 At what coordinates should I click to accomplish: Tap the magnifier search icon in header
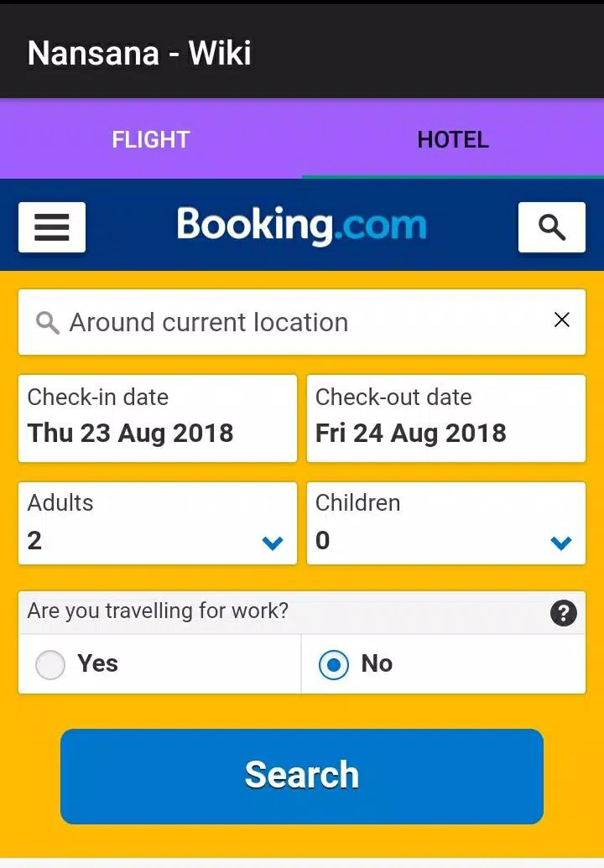click(551, 227)
